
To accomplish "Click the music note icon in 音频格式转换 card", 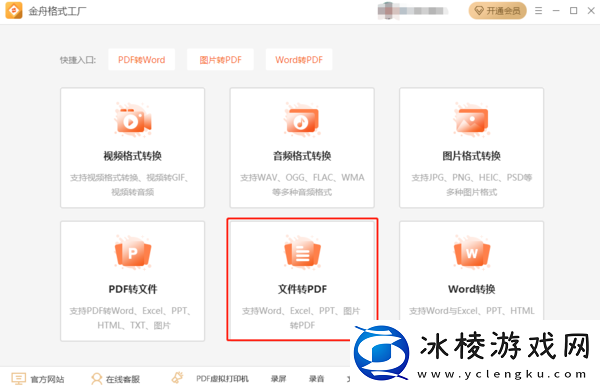I will (x=302, y=120).
